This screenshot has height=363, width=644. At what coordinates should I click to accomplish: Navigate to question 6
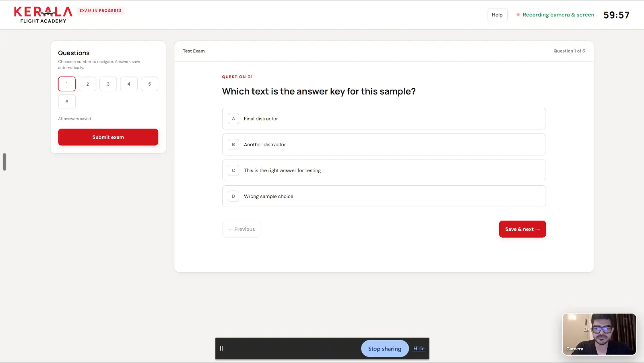pyautogui.click(x=67, y=102)
